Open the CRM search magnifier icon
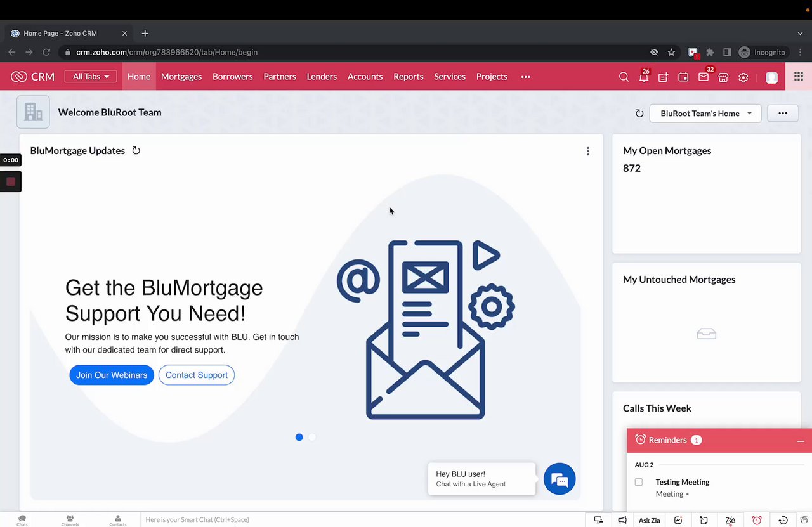812x527 pixels. pyautogui.click(x=624, y=77)
